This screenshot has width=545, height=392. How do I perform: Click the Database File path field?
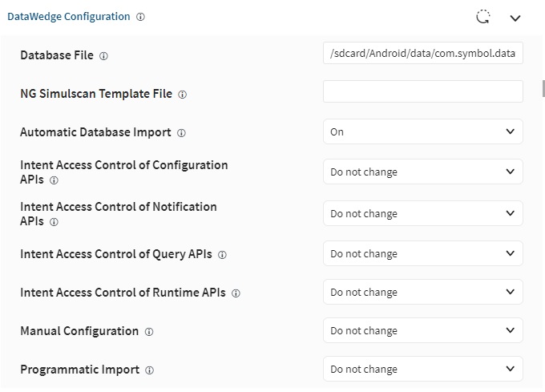click(422, 54)
